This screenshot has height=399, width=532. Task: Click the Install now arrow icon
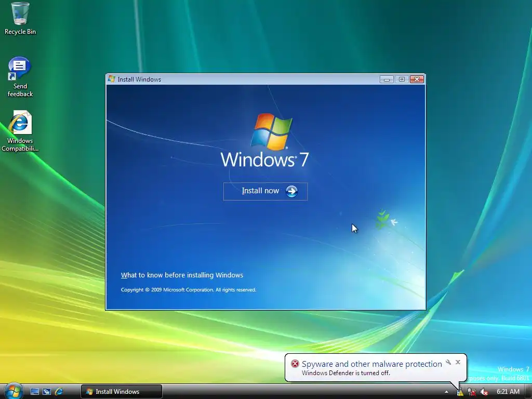[x=292, y=191]
